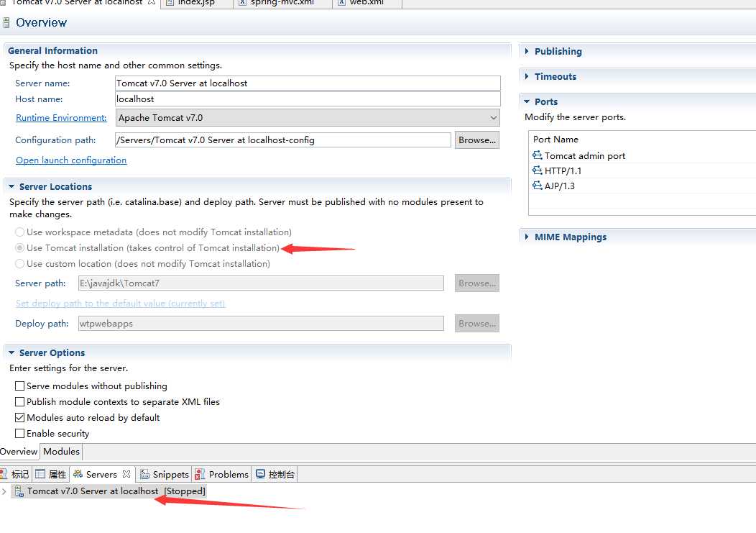Click the Problems view icon
The image size is (756, 533).
point(200,474)
